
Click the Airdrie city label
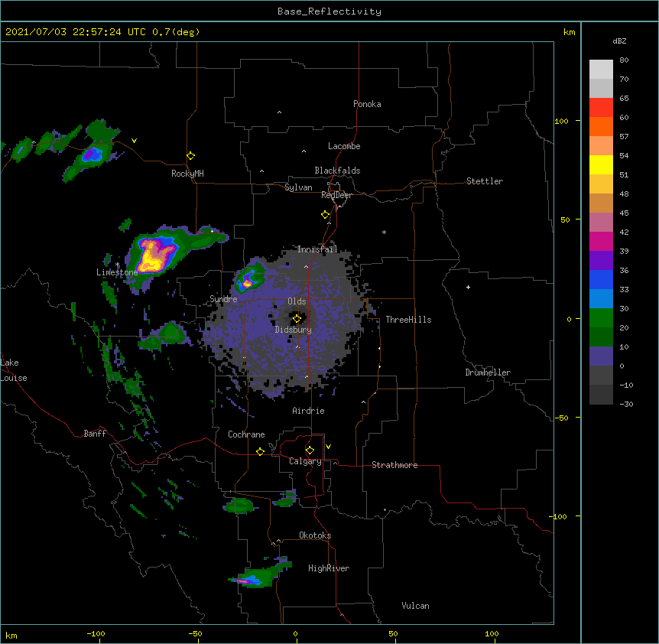[309, 411]
